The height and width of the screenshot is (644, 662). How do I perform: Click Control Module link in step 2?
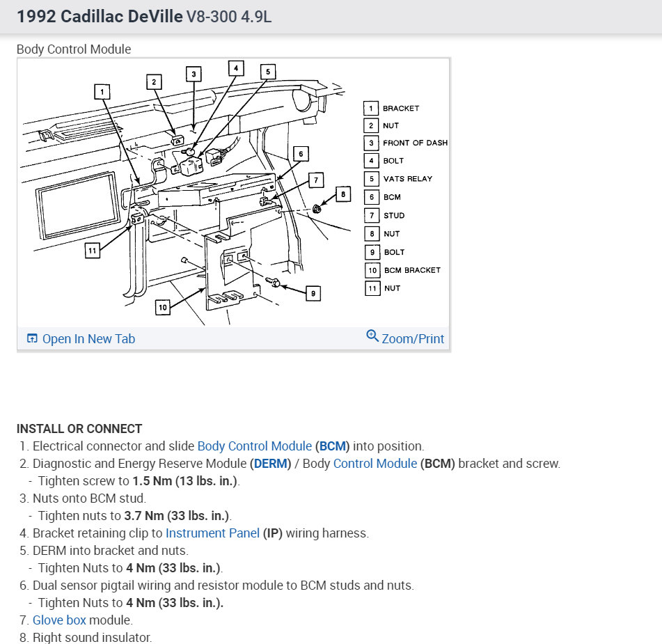[x=375, y=463]
